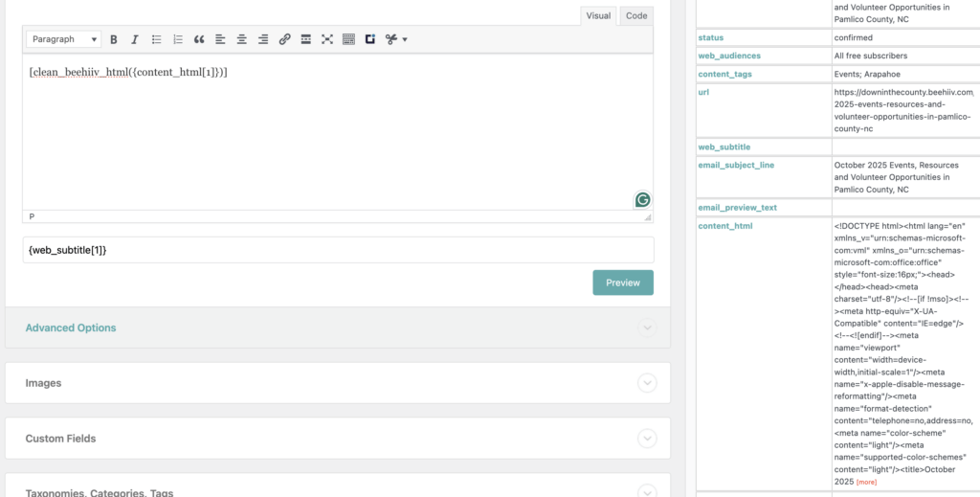Viewport: 980px width, 497px height.
Task: Open the Paragraph format dropdown
Action: pos(64,39)
